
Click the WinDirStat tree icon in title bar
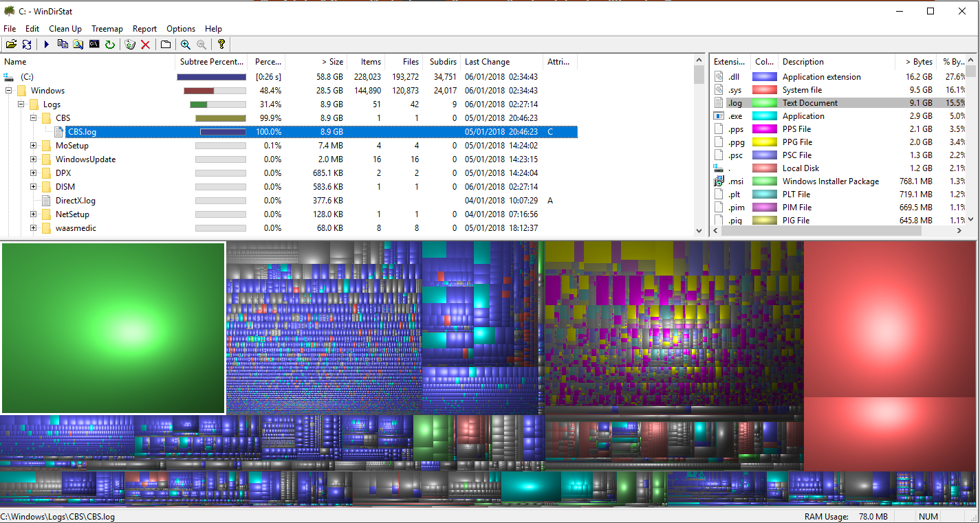tap(10, 10)
